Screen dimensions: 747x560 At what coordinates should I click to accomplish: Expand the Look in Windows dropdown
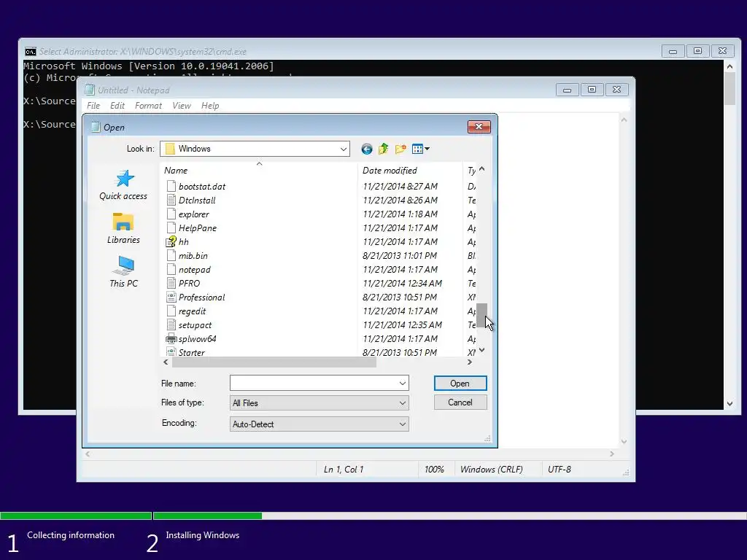coord(343,149)
